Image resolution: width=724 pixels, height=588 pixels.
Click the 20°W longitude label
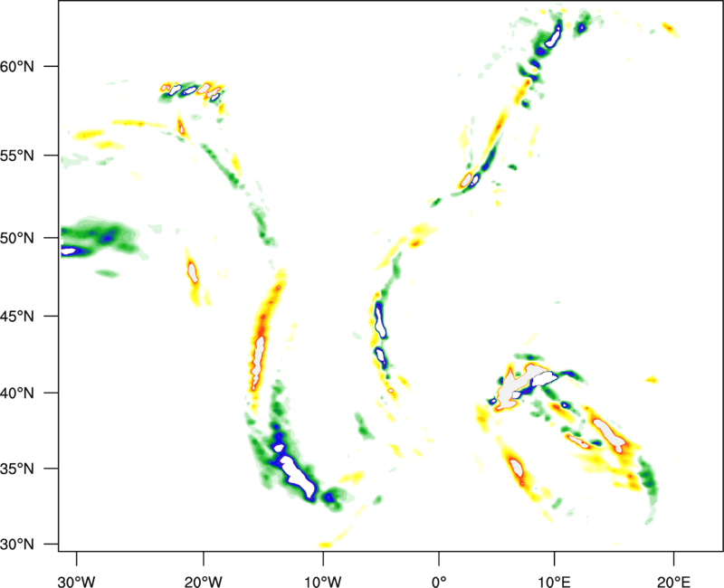[204, 582]
